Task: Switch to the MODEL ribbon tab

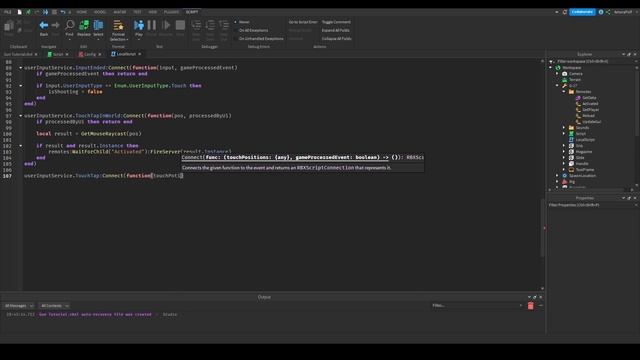Action: click(100, 12)
